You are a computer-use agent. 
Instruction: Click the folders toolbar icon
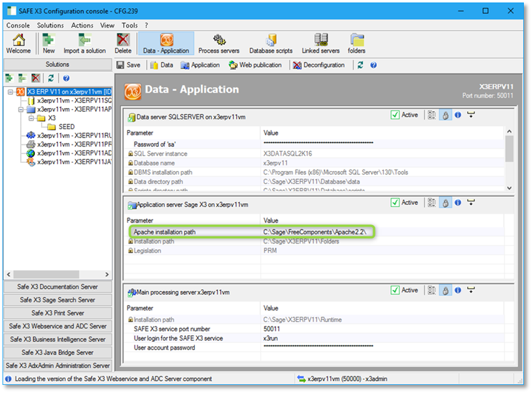click(x=357, y=43)
